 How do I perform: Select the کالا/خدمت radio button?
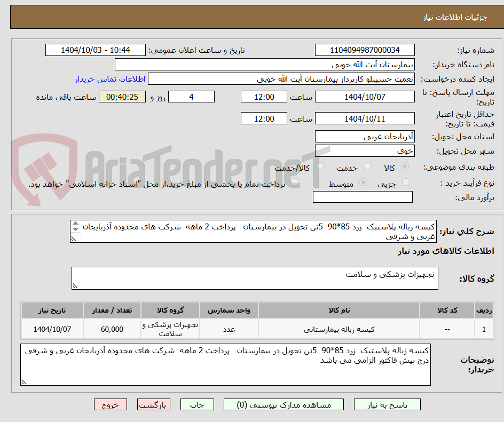click(x=320, y=166)
